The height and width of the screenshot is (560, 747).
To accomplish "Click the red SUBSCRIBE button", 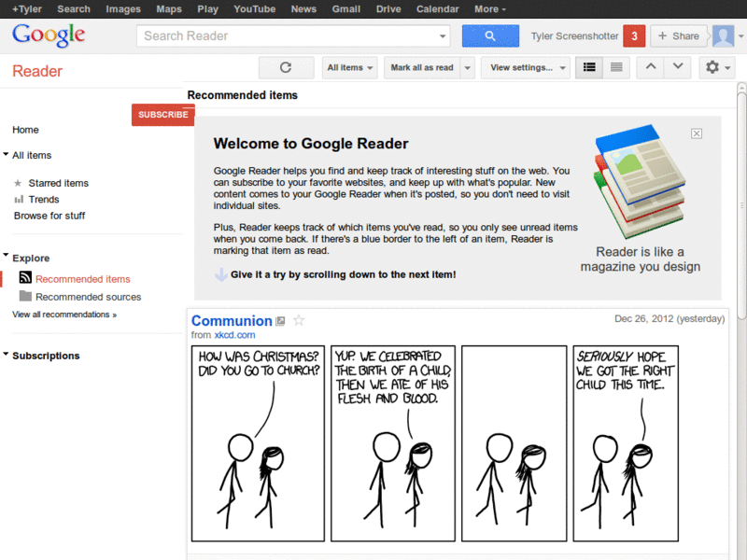I will [x=162, y=115].
